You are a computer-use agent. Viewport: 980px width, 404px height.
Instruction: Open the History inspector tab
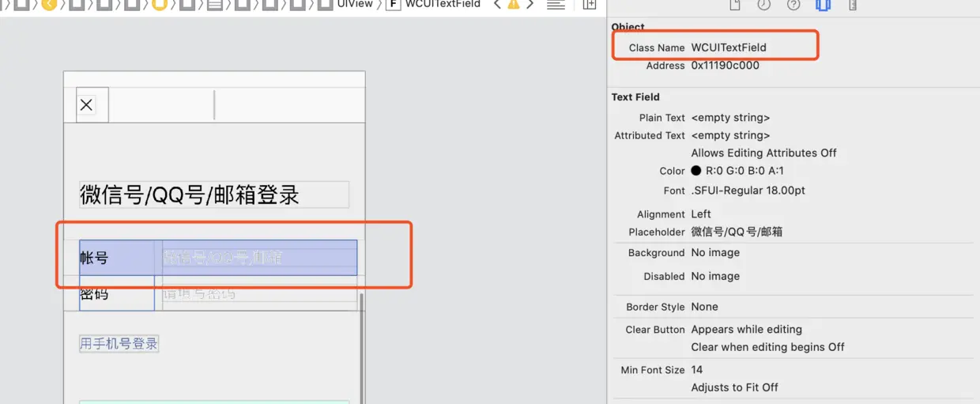pyautogui.click(x=764, y=5)
